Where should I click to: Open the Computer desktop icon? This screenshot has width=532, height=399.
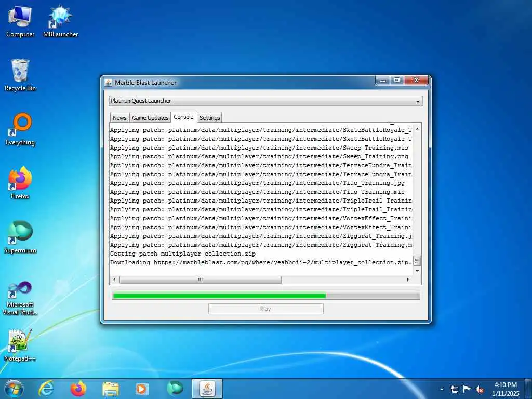[x=20, y=21]
